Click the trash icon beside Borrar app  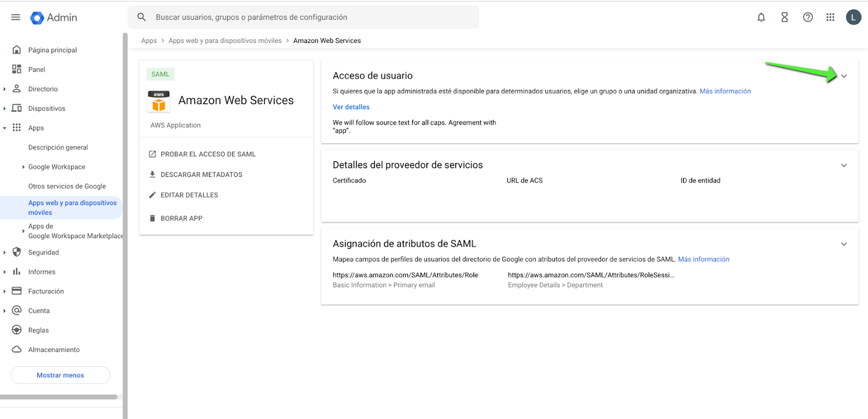(x=152, y=218)
